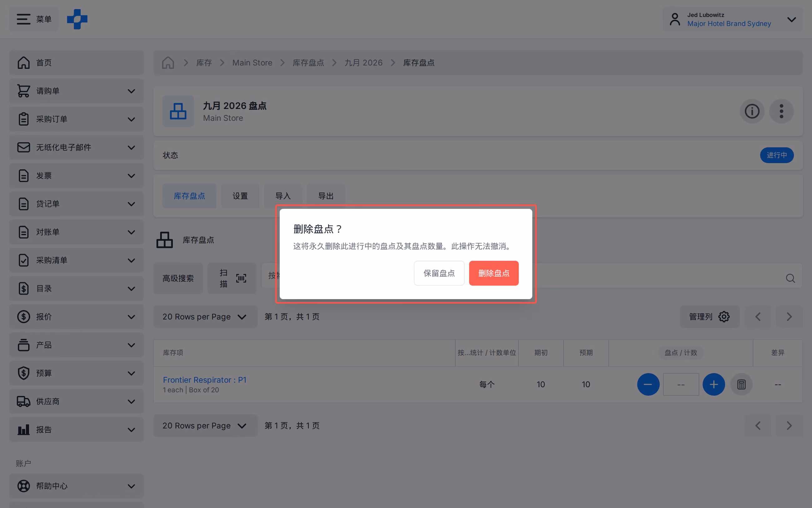
Task: Expand the 帮助中心 sidebar section
Action: [77, 486]
